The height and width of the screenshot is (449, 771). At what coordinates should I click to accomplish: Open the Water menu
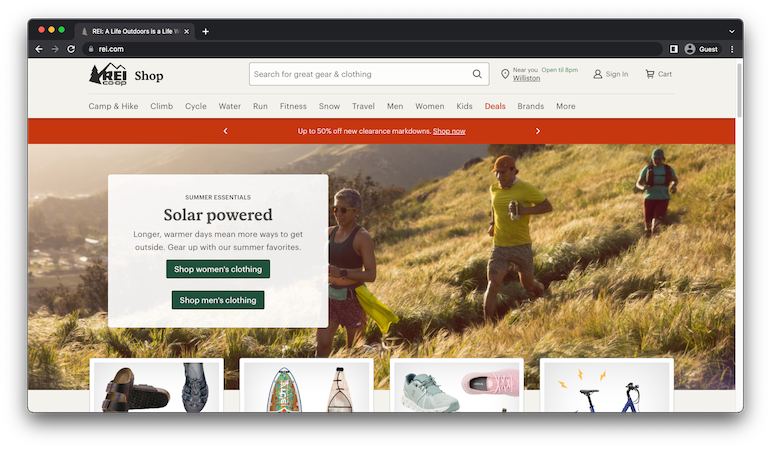230,106
